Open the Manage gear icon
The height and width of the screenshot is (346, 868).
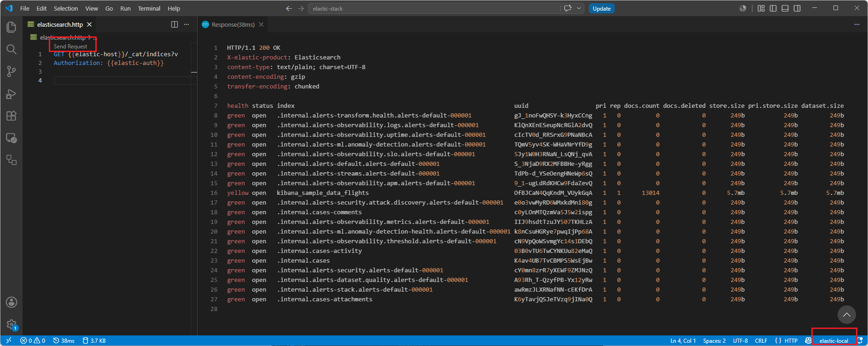pos(12,324)
